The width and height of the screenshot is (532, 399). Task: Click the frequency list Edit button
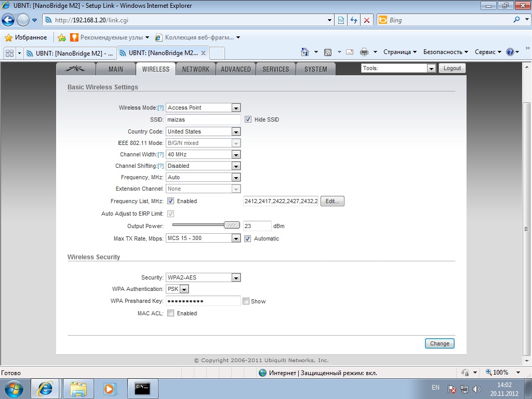coord(332,201)
